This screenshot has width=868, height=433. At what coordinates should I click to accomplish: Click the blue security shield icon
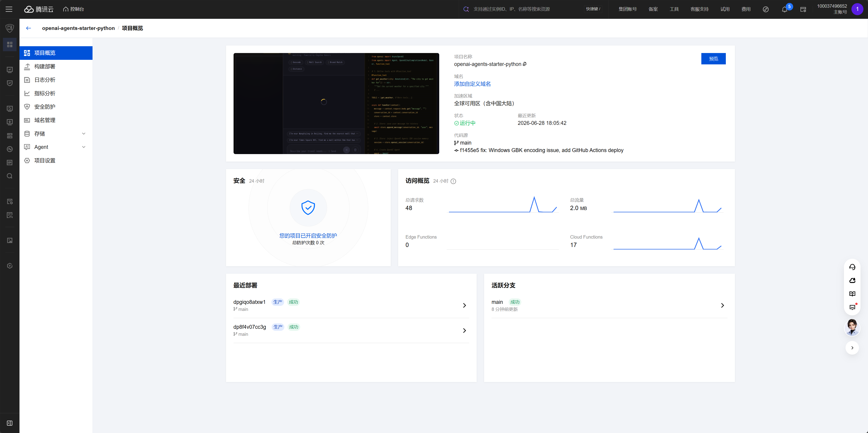308,207
